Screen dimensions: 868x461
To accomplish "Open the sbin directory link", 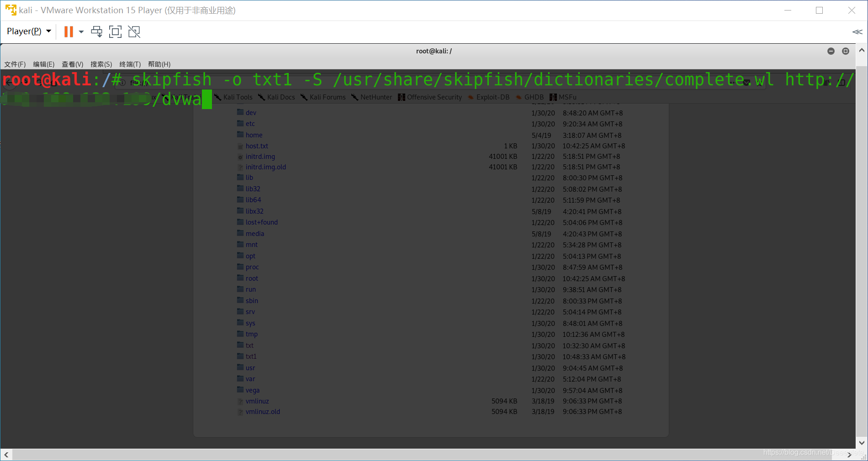I will pos(252,301).
